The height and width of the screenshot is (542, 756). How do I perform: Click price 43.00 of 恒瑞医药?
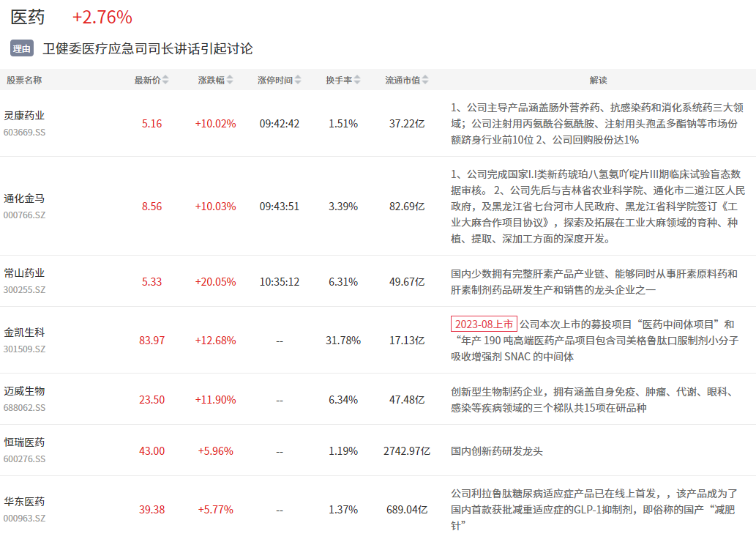coord(152,451)
